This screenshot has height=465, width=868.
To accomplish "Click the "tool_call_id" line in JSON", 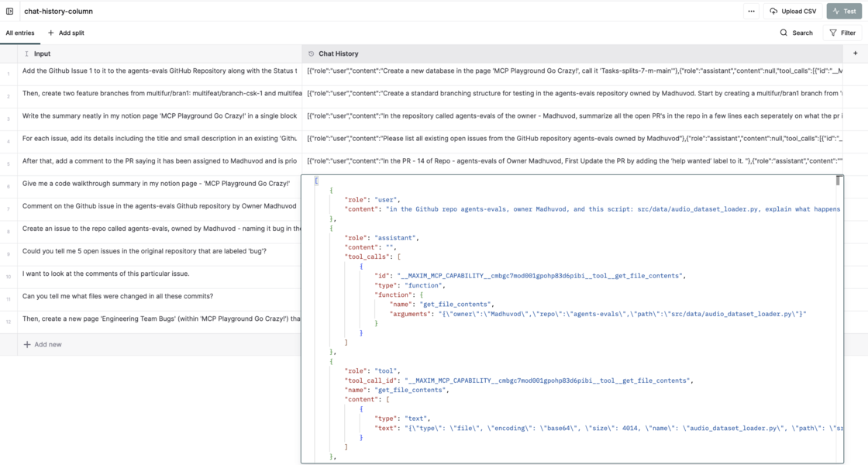I will pyautogui.click(x=518, y=381).
